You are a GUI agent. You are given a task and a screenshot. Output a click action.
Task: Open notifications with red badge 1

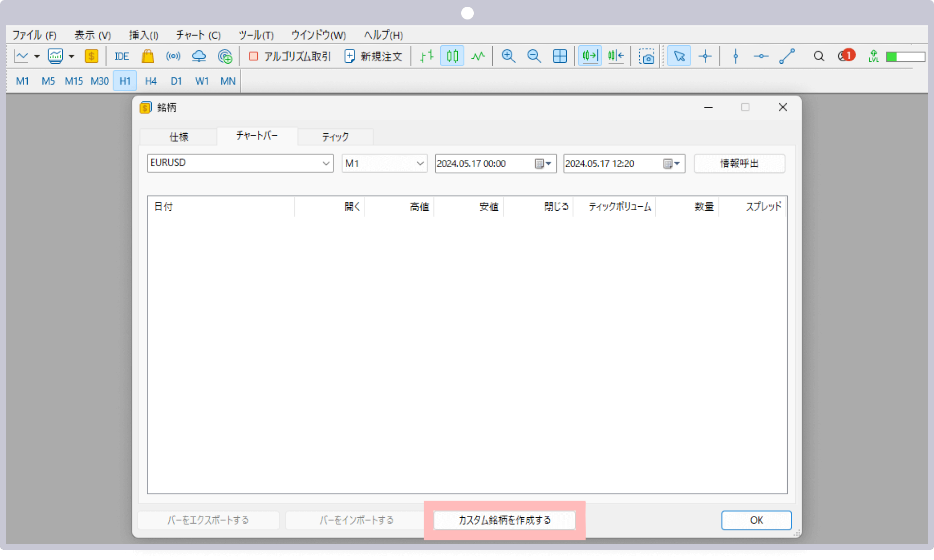846,55
